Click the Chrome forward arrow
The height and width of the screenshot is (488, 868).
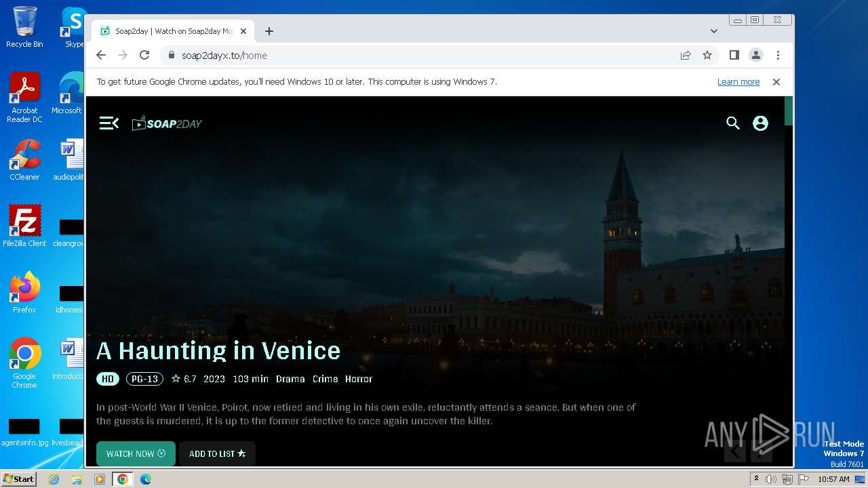pyautogui.click(x=123, y=56)
